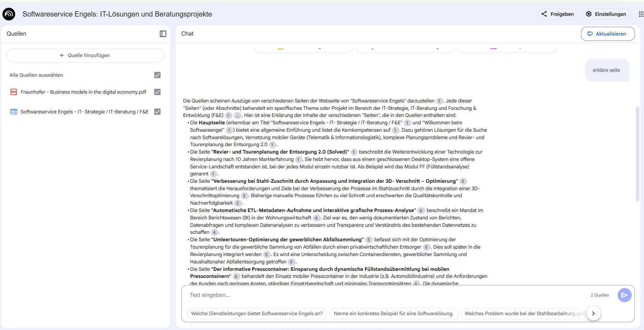Open citation 5 after "integriert werden"

click(x=266, y=255)
